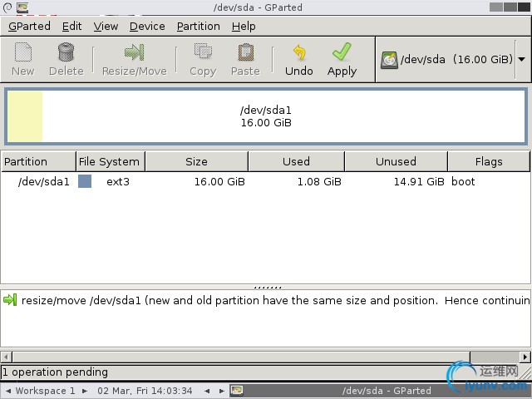Click the GParted app icon in titlebar
Image resolution: width=532 pixels, height=399 pixels.
pos(22,7)
